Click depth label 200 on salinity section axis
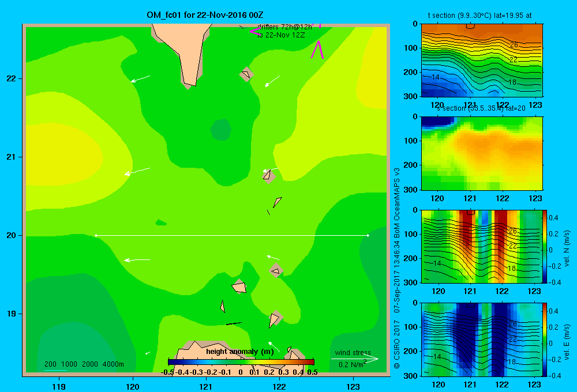This screenshot has width=577, height=392. tap(411, 165)
